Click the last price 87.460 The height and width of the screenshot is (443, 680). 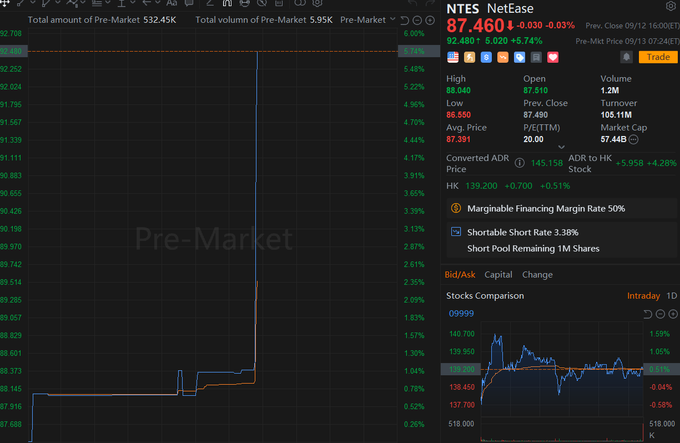(x=475, y=26)
